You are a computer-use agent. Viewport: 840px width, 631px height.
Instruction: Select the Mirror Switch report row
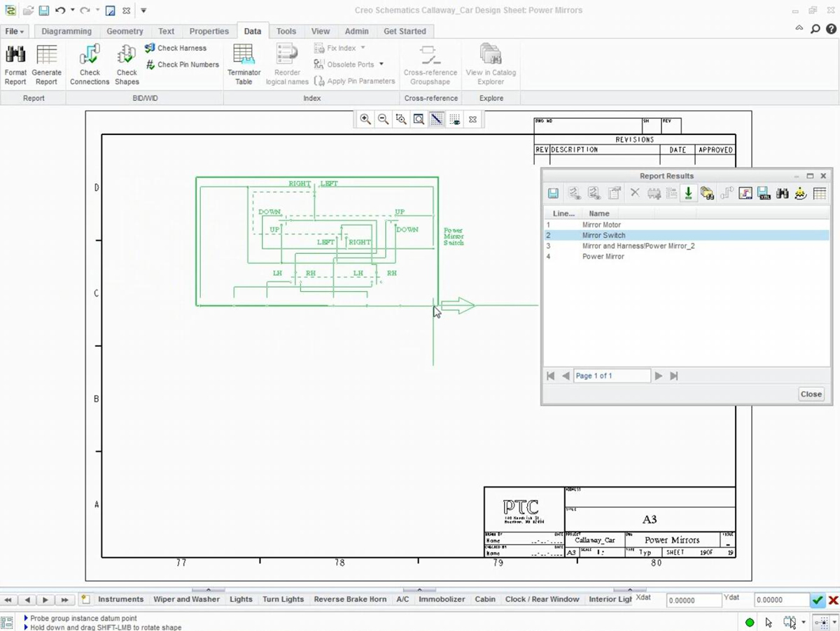(x=603, y=235)
